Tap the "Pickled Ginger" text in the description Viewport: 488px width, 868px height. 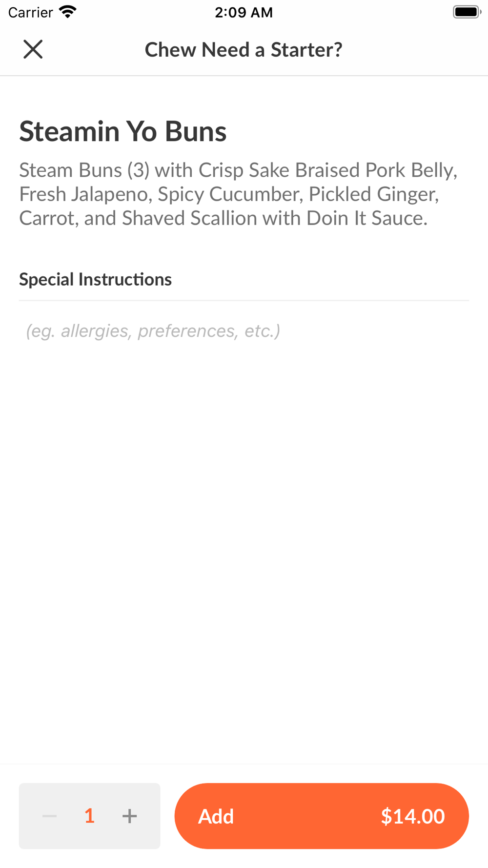click(373, 194)
